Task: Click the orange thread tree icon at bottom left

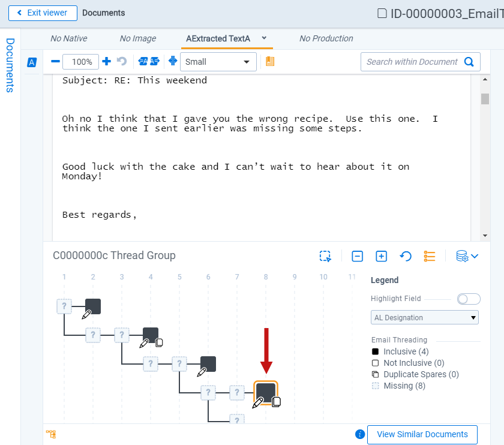Action: [51, 434]
